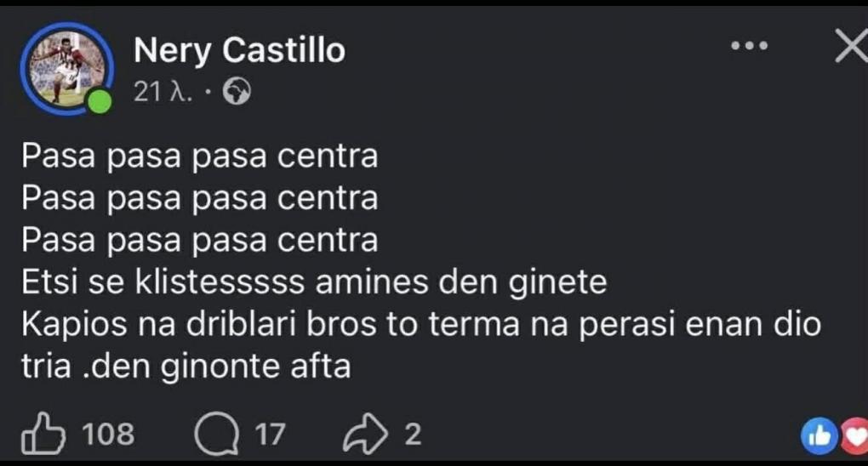Click the text 'tria .den ginonte afta'

pos(186,367)
